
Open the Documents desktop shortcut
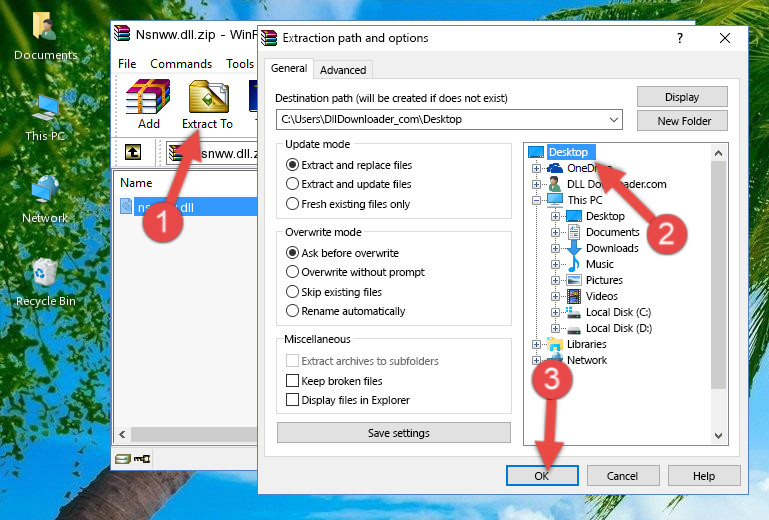45,36
